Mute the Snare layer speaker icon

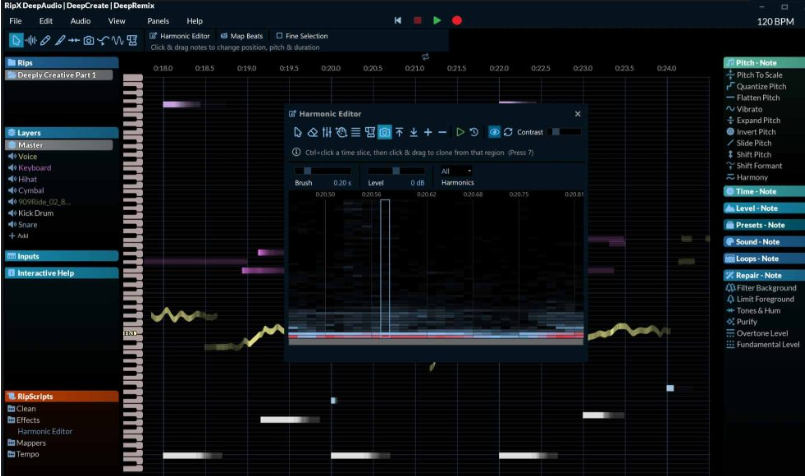12,224
